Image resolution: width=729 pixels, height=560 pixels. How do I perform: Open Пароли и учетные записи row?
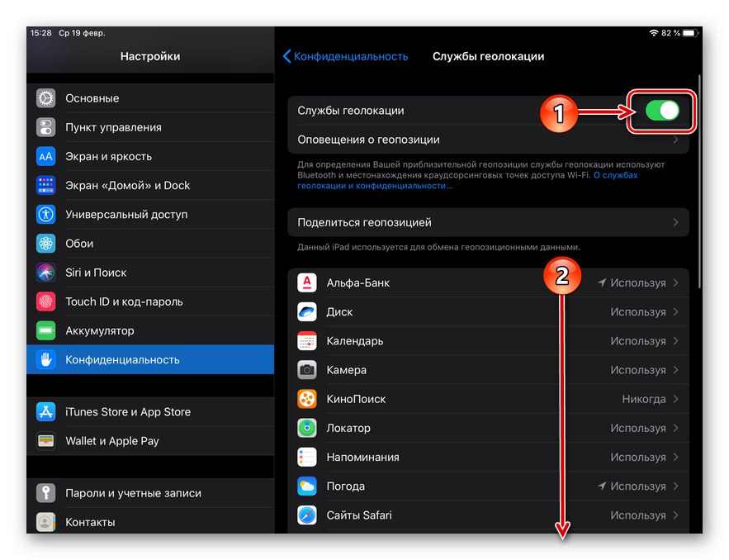click(150, 493)
